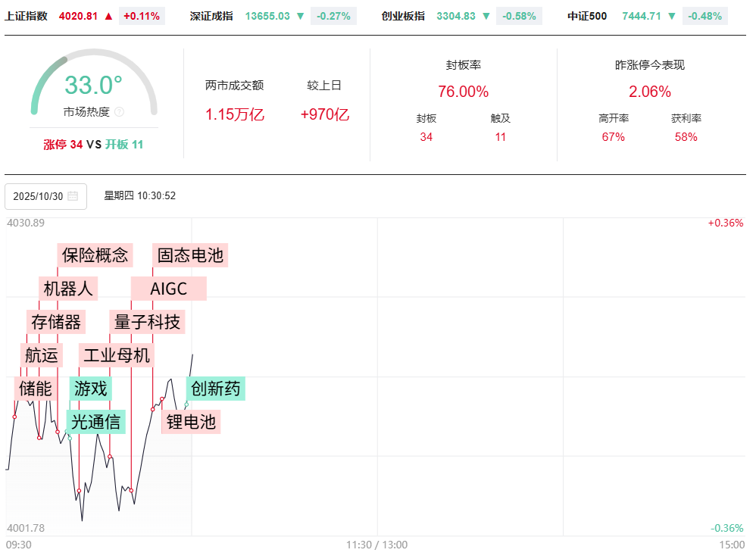Click the calendar icon in the date field
Viewport: 756px width, 559px height.
pyautogui.click(x=73, y=196)
